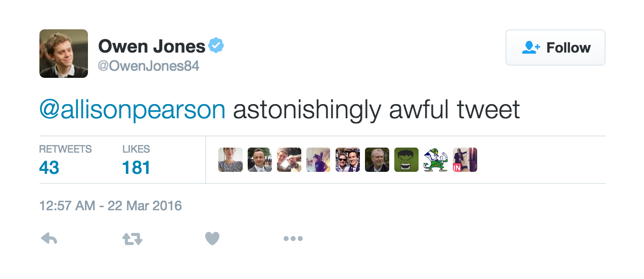The height and width of the screenshot is (279, 644).
Task: Click the blue verified badge
Action: (x=216, y=46)
